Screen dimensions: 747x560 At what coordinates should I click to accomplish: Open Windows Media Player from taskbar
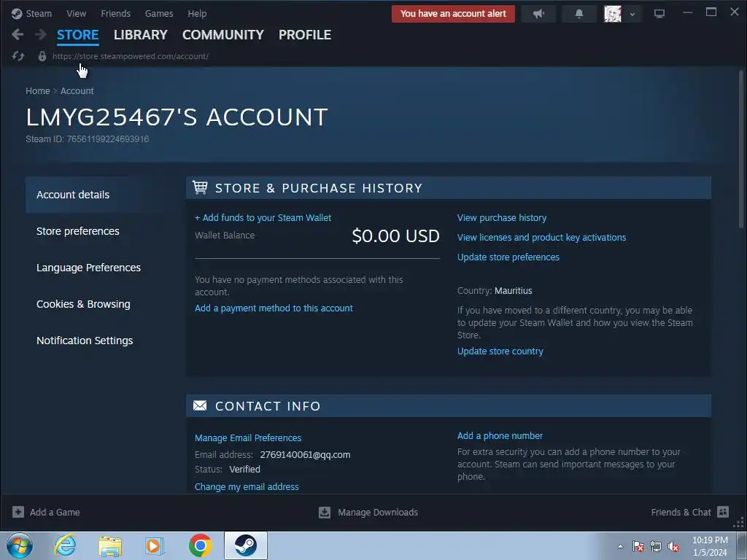coord(155,545)
